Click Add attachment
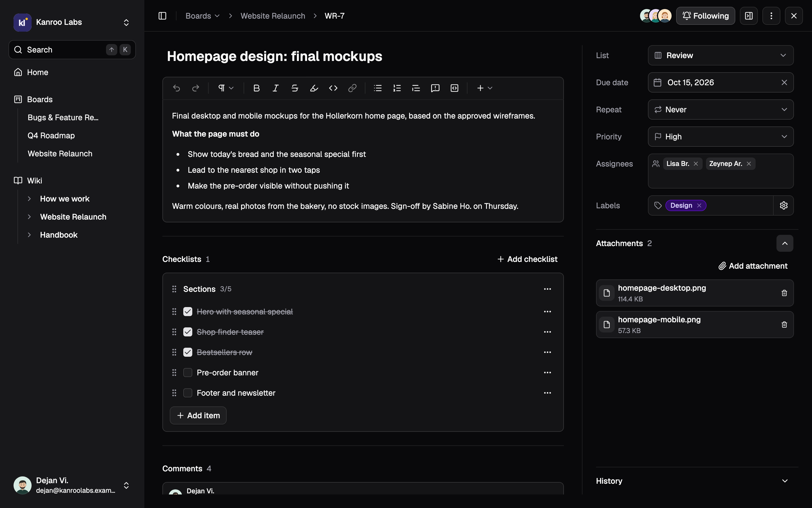Image resolution: width=812 pixels, height=508 pixels. pos(753,266)
